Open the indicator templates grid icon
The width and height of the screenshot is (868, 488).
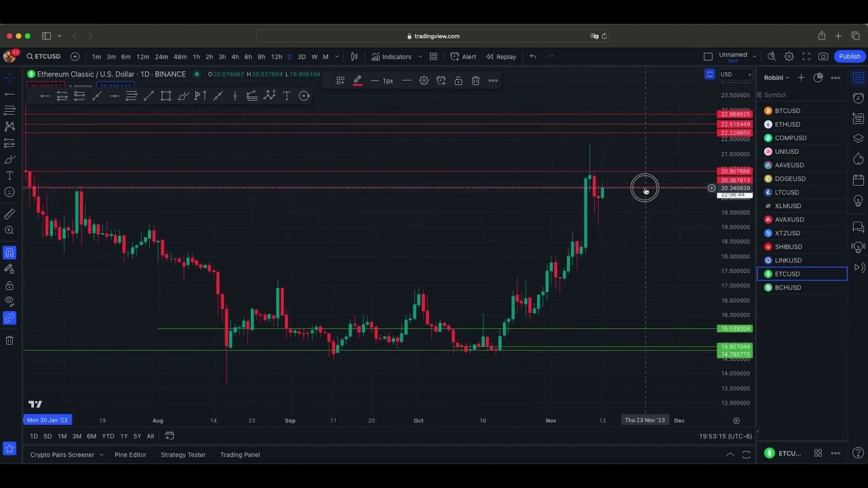[x=433, y=56]
